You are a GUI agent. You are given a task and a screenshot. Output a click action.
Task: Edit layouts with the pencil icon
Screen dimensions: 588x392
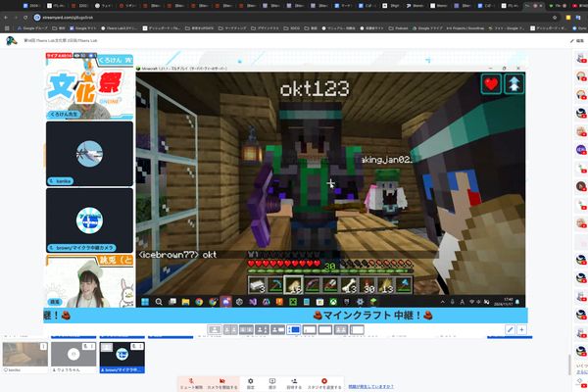point(510,329)
